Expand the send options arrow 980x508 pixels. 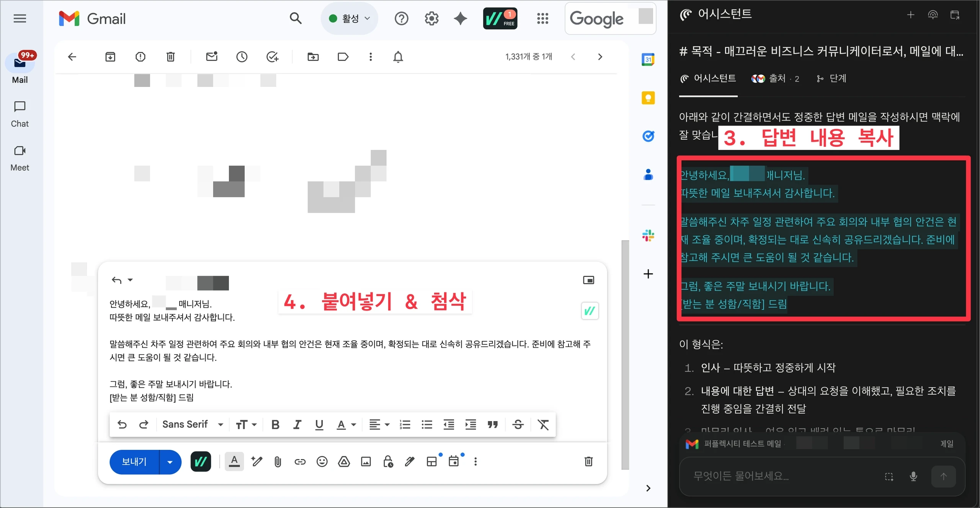(170, 462)
